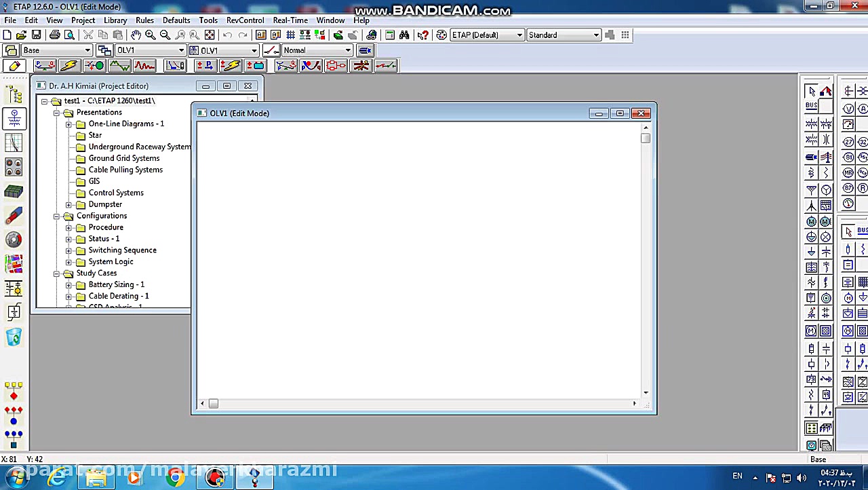Switch to DC Load Flow mode
This screenshot has width=868, height=490.
tap(205, 66)
